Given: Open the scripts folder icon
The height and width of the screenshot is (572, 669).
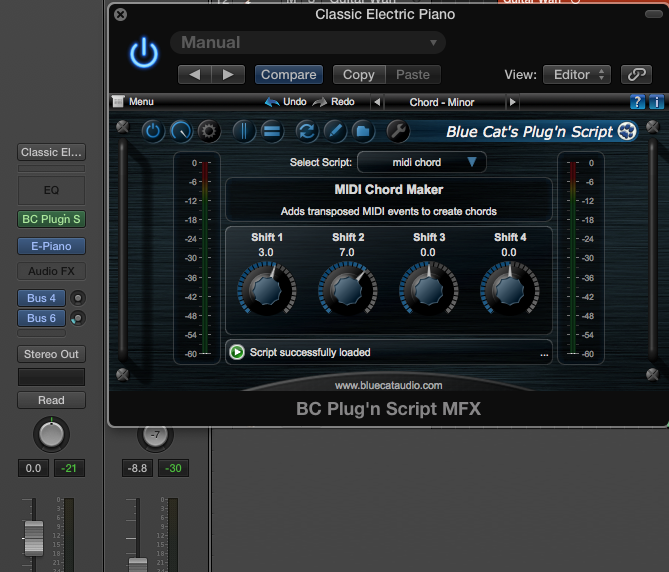Looking at the screenshot, I should (363, 131).
